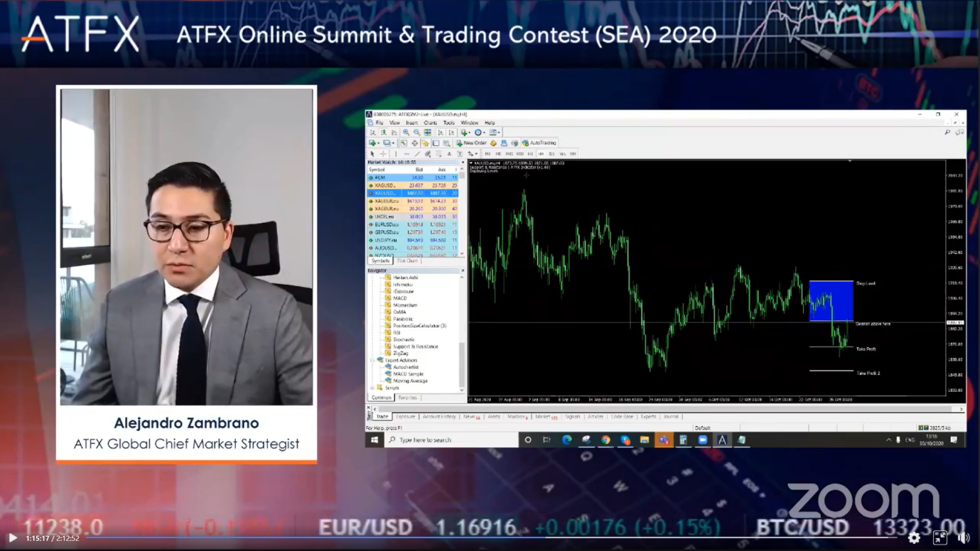This screenshot has width=980, height=551.
Task: Open the Code Base terminal tab
Action: click(x=622, y=417)
